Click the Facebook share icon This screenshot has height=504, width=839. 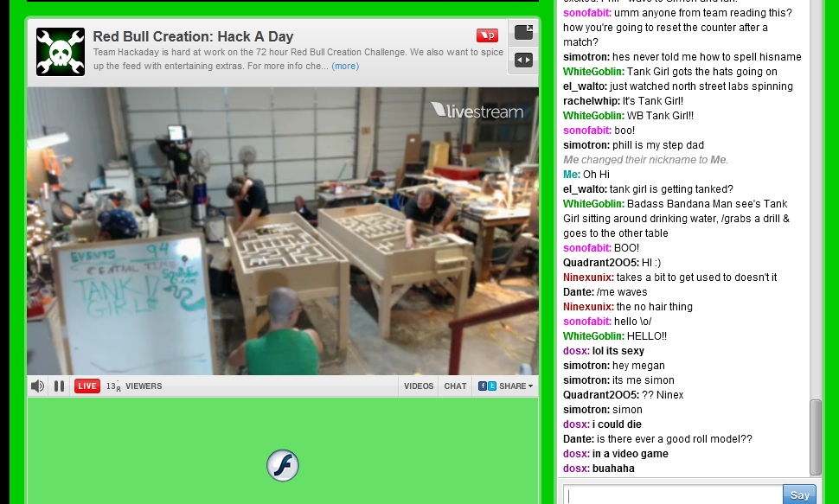click(482, 386)
